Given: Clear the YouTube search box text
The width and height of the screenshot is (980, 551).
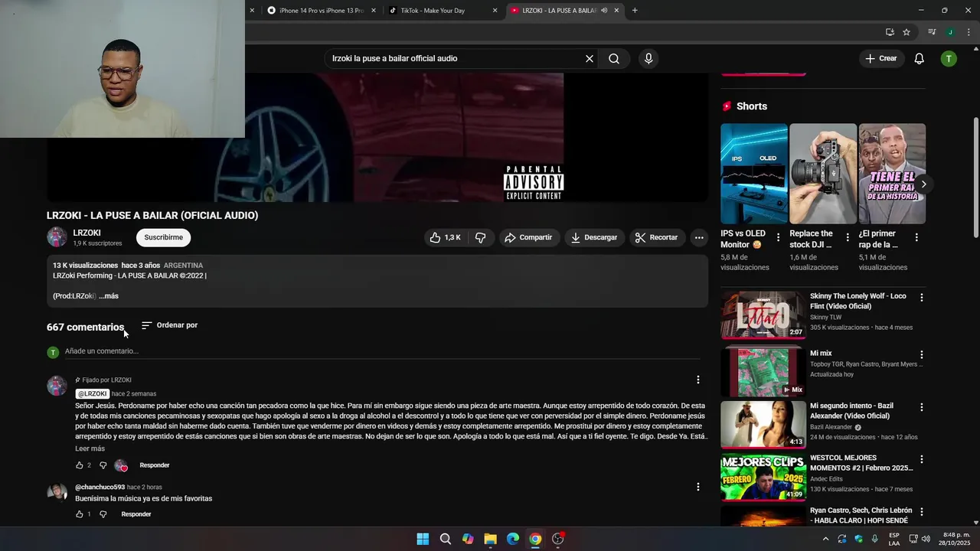Looking at the screenshot, I should point(590,59).
